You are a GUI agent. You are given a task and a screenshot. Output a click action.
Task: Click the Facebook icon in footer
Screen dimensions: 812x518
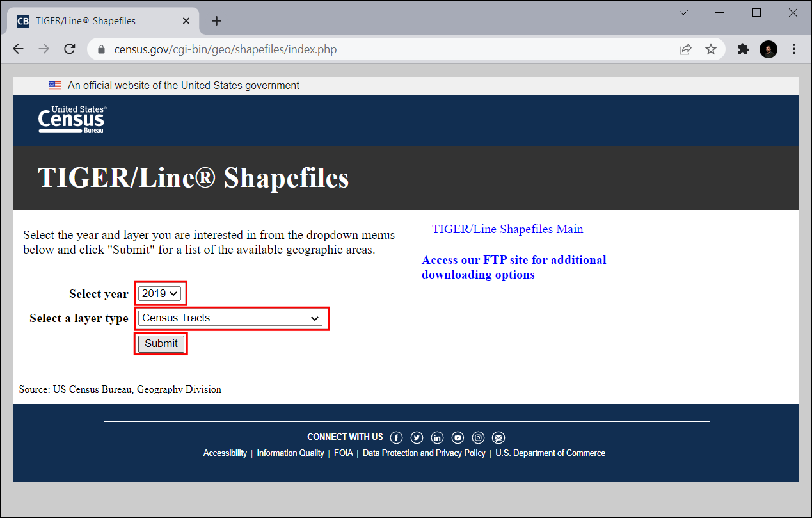396,437
